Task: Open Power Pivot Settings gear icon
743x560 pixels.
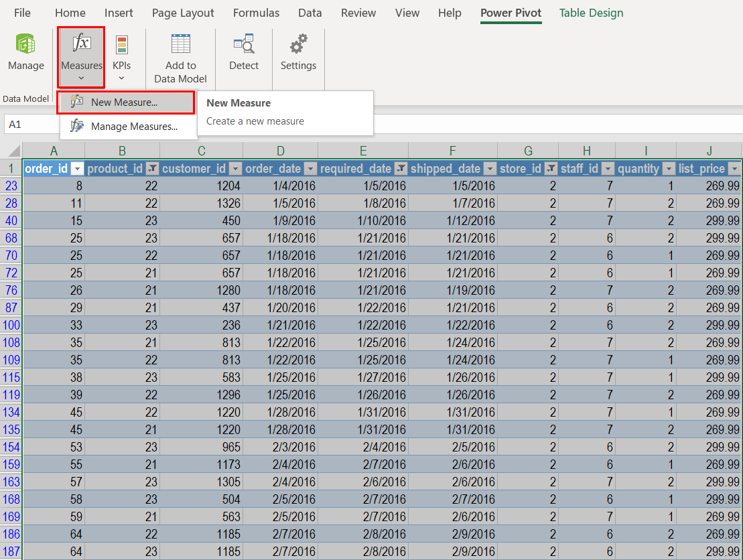Action: click(x=298, y=44)
